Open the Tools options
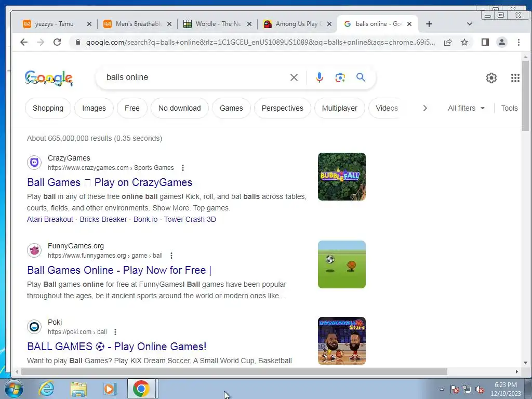The image size is (532, 399). pyautogui.click(x=509, y=108)
